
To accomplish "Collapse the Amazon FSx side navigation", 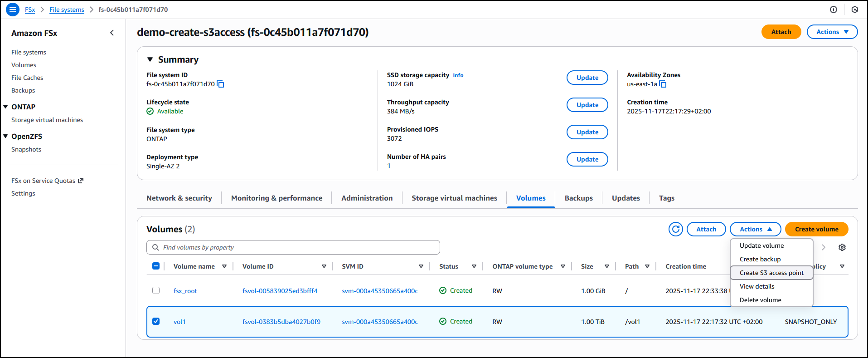I will [112, 33].
